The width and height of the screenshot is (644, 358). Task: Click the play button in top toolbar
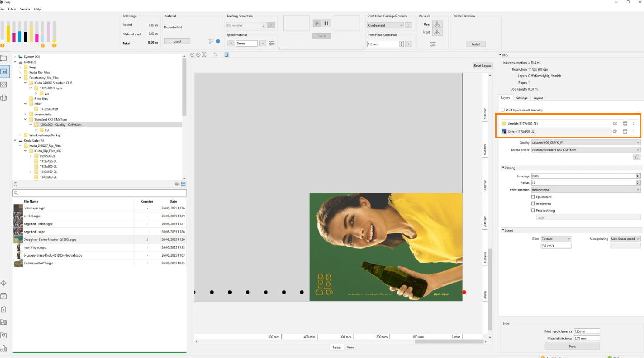pos(317,24)
